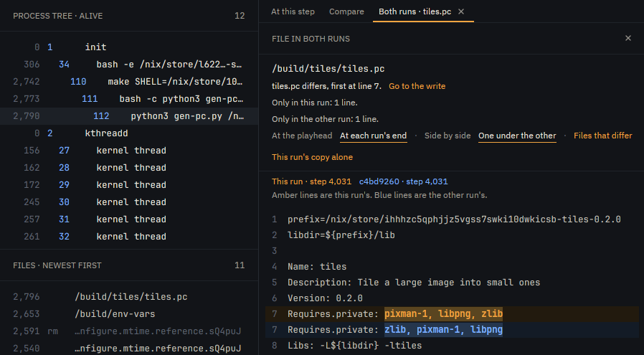The image size is (644, 355).
Task: Click the blue 'zlib, pixman-1, libpng' diff line
Action: click(x=452, y=329)
